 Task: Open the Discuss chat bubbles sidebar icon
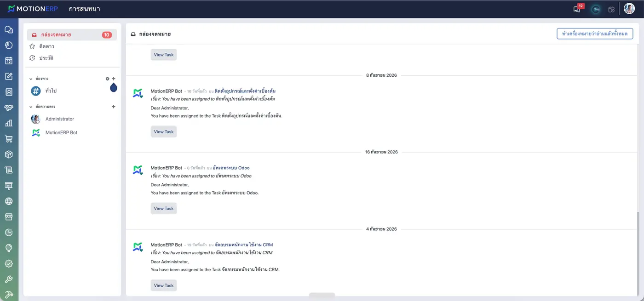pos(9,29)
